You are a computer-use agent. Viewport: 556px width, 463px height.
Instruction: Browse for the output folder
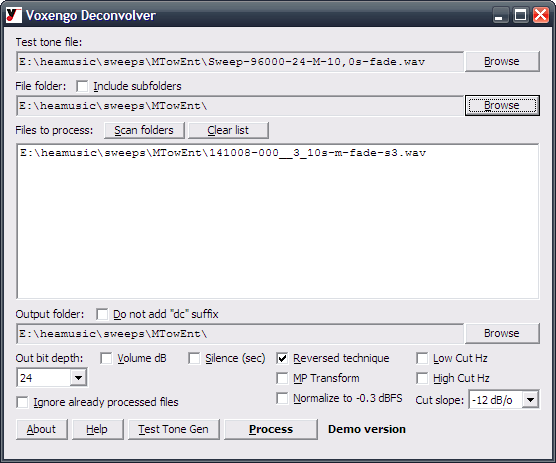[502, 333]
